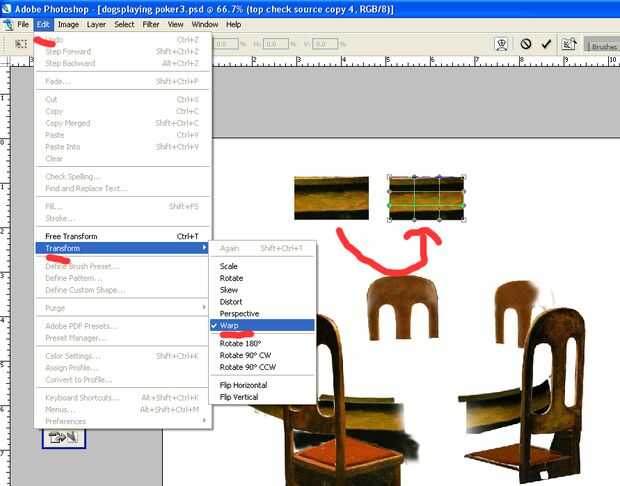
Task: Click Define Brush Preset entry
Action: 122,266
